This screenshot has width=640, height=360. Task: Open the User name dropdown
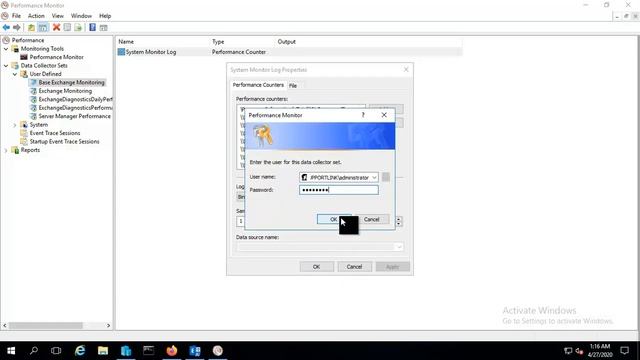[x=374, y=178]
